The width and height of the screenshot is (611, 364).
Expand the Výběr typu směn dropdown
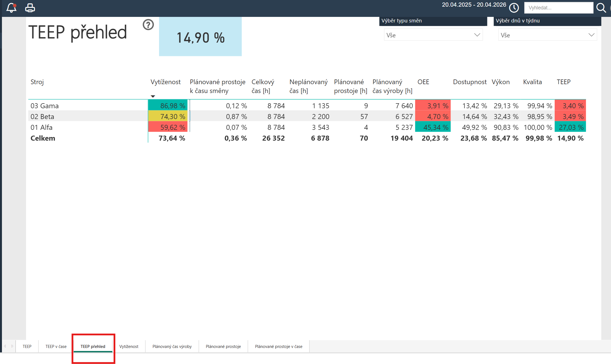coord(433,35)
